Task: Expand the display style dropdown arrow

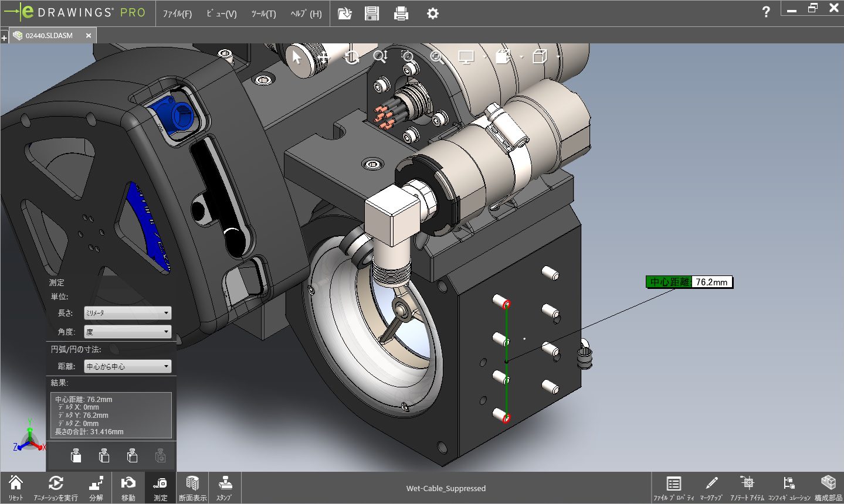Action: 521,57
